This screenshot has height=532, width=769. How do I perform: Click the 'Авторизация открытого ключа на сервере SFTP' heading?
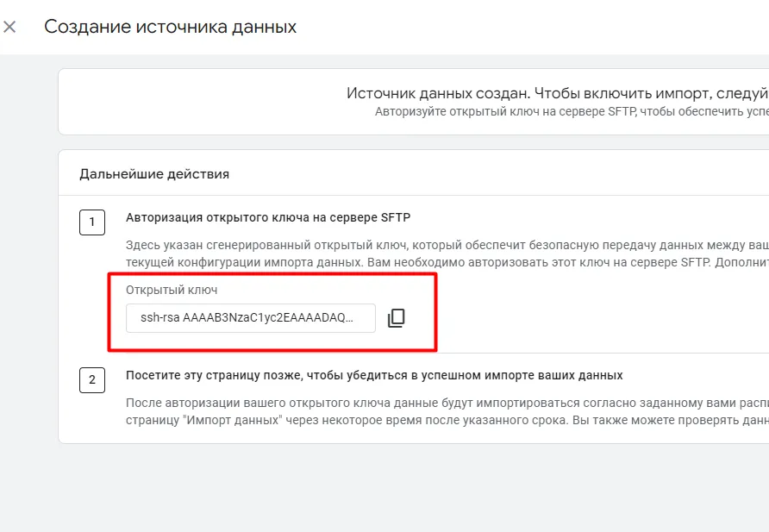pos(268,217)
